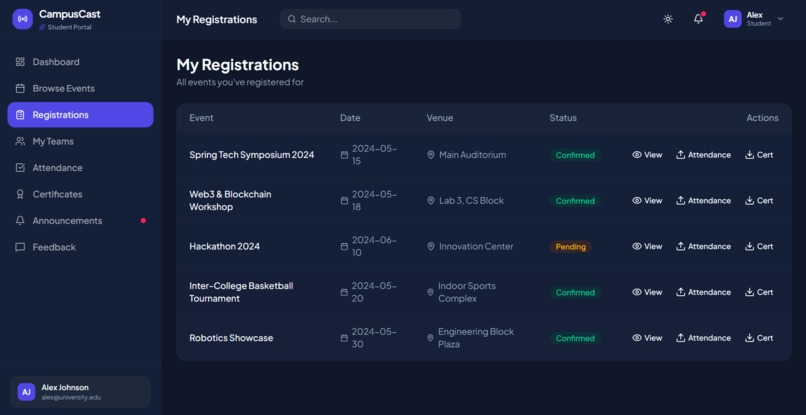The height and width of the screenshot is (415, 806).
Task: Upload attendance for Spring Tech Symposium 2024
Action: [x=703, y=155]
